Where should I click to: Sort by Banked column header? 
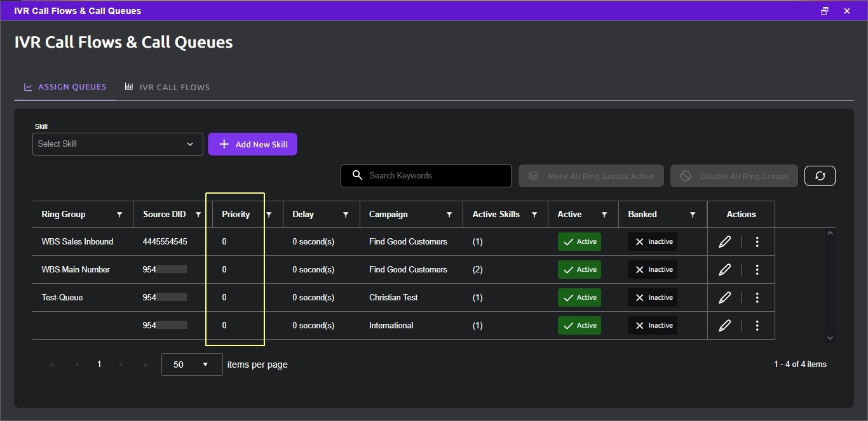click(642, 215)
